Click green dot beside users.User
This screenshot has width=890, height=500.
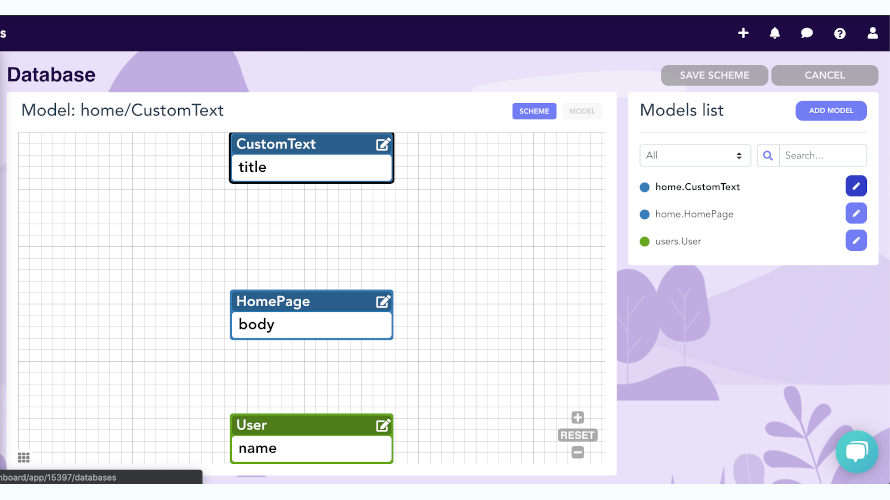click(x=644, y=241)
